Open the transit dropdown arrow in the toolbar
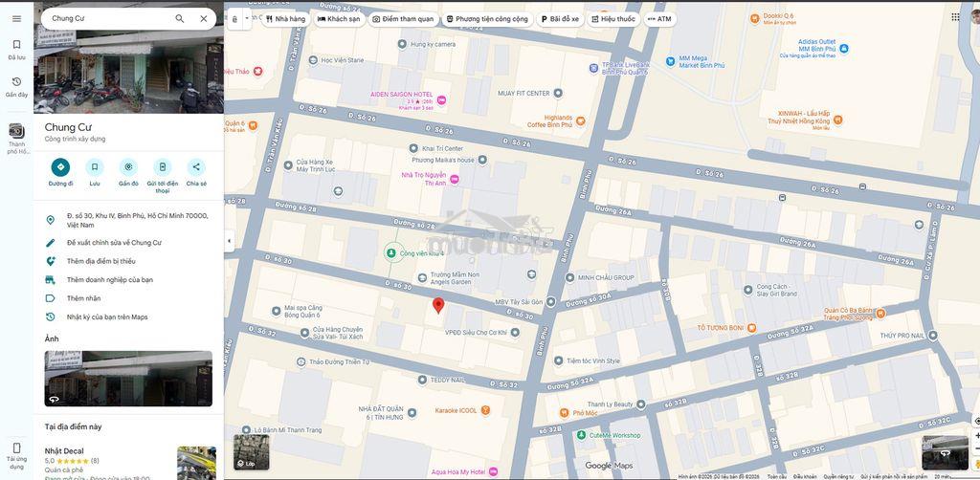Viewport: 980px width, 480px height. coord(247,19)
